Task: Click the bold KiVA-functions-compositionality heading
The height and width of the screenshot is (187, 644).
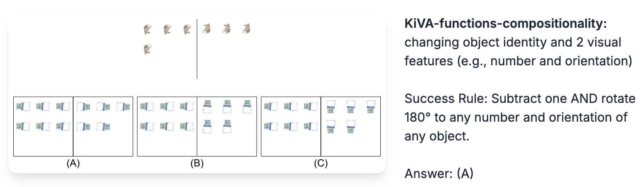Action: point(505,23)
